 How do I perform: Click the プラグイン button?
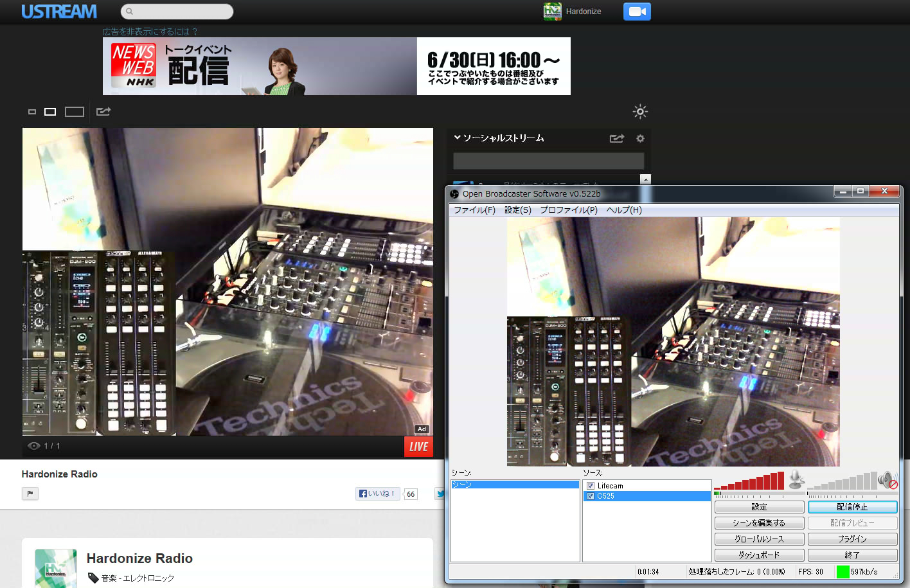pos(853,539)
